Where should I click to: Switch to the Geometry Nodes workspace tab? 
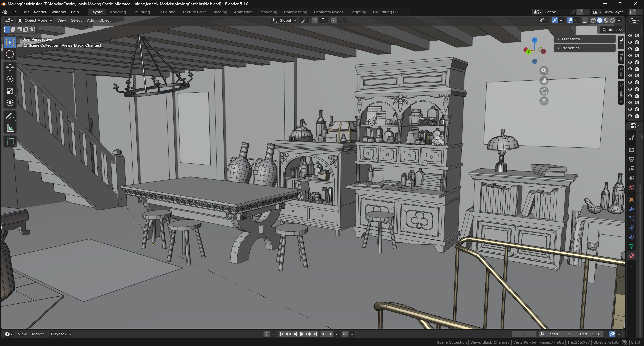[x=328, y=12]
